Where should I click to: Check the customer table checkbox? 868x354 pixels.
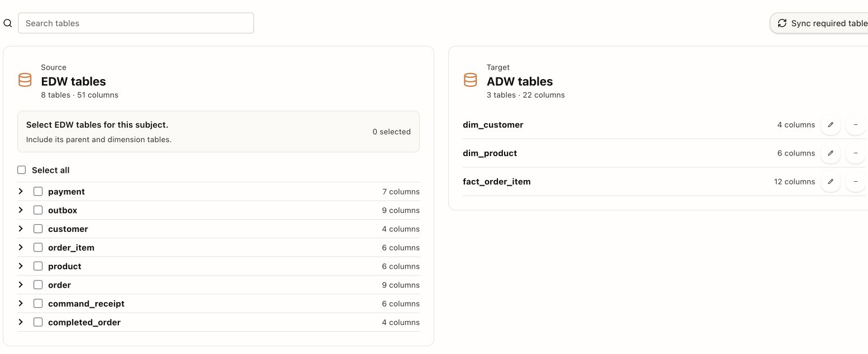tap(38, 229)
